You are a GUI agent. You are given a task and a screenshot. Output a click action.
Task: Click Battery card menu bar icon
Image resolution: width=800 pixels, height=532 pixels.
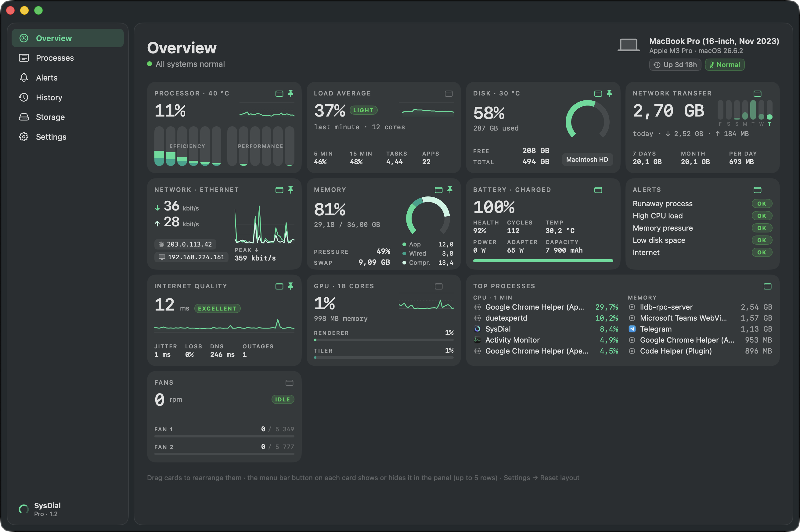coord(598,190)
